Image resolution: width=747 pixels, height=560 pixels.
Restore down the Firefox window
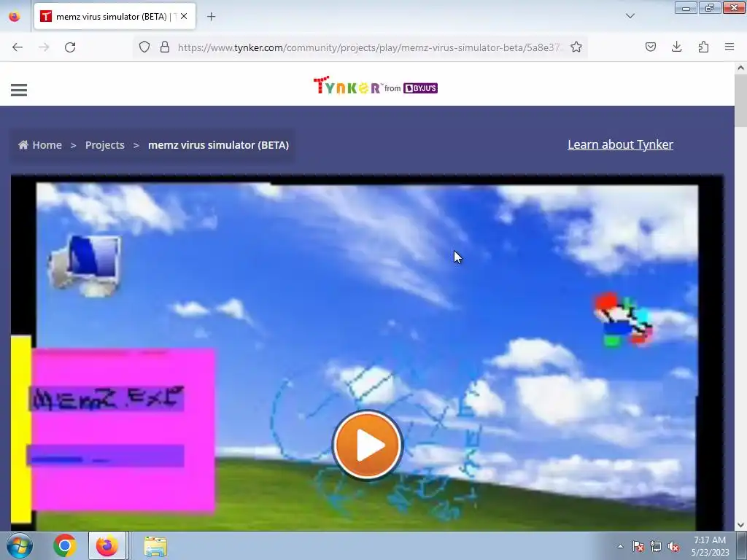click(710, 8)
